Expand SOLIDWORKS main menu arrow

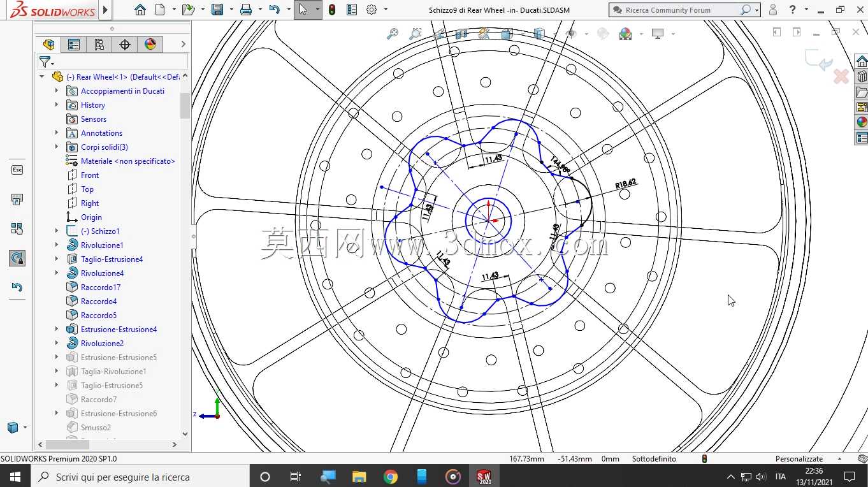pos(106,10)
